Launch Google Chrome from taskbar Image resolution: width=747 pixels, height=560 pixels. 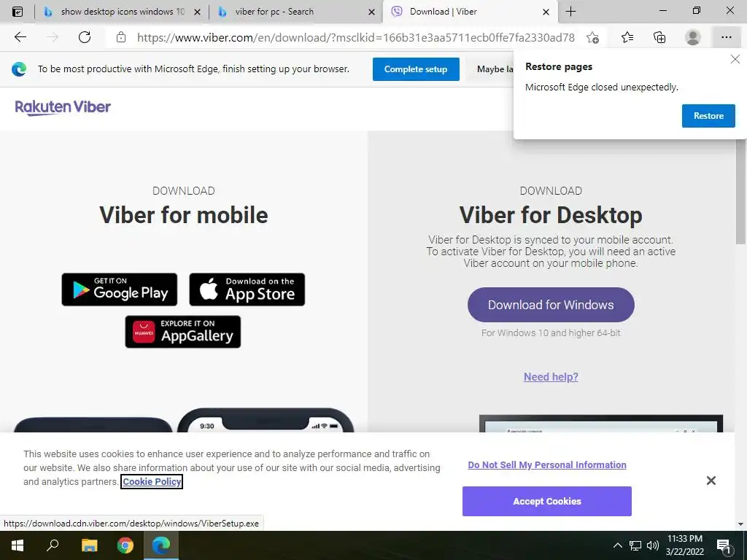coord(125,545)
